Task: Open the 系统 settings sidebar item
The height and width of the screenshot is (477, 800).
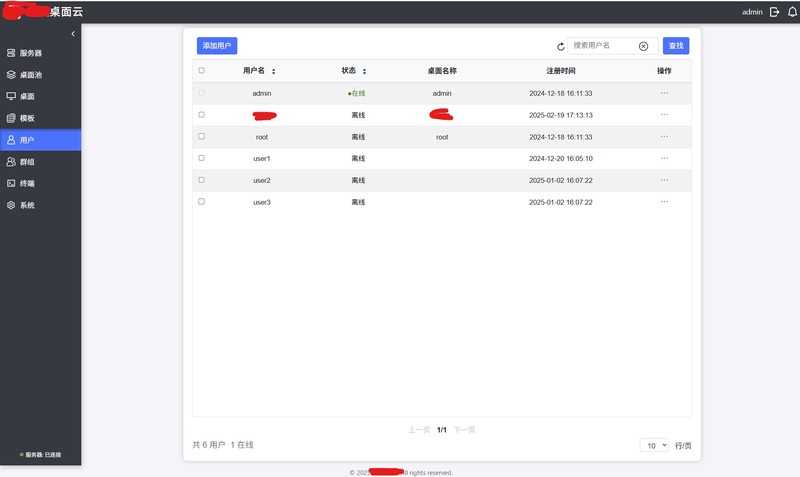Action: click(40, 205)
